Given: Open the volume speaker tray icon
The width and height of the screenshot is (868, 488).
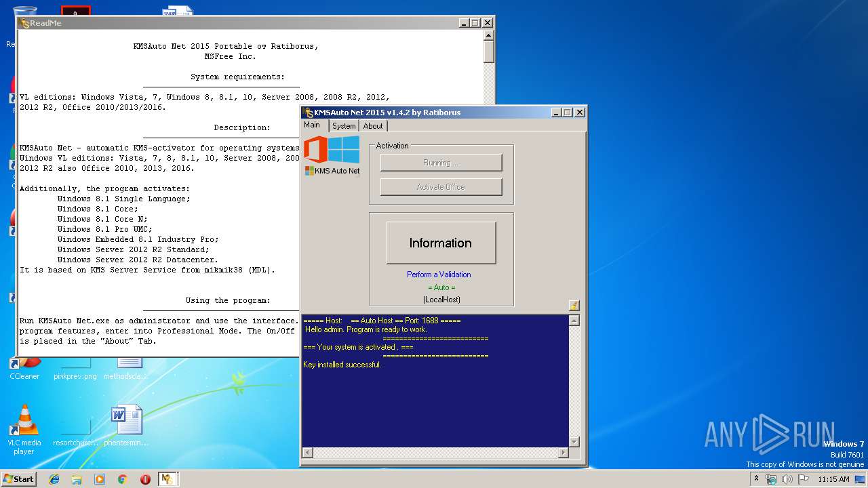Looking at the screenshot, I should tap(787, 479).
